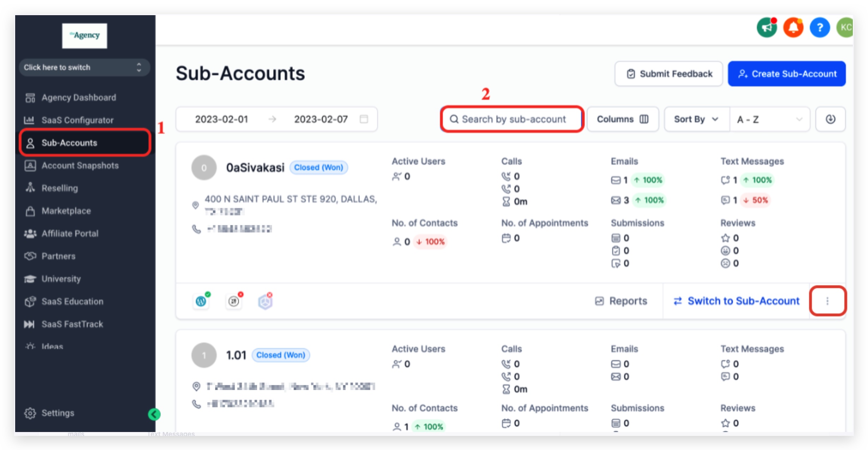Image resolution: width=868 pixels, height=450 pixels.
Task: Open Account Snapshots menu item
Action: click(x=80, y=165)
